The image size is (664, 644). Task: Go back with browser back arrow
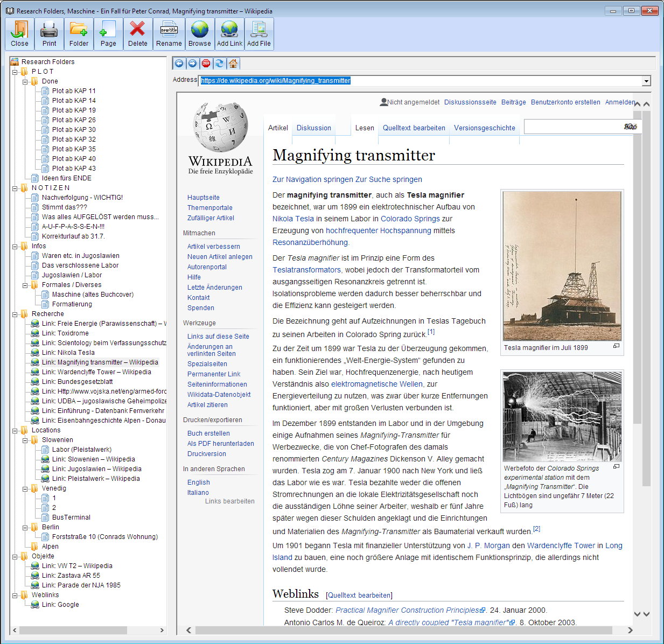(179, 64)
